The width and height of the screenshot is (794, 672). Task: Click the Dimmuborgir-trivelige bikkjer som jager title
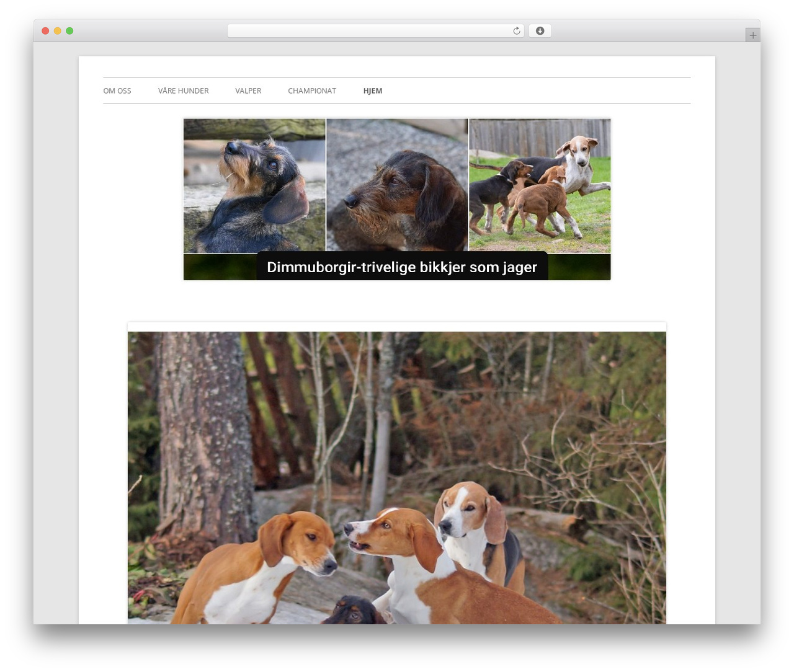402,267
